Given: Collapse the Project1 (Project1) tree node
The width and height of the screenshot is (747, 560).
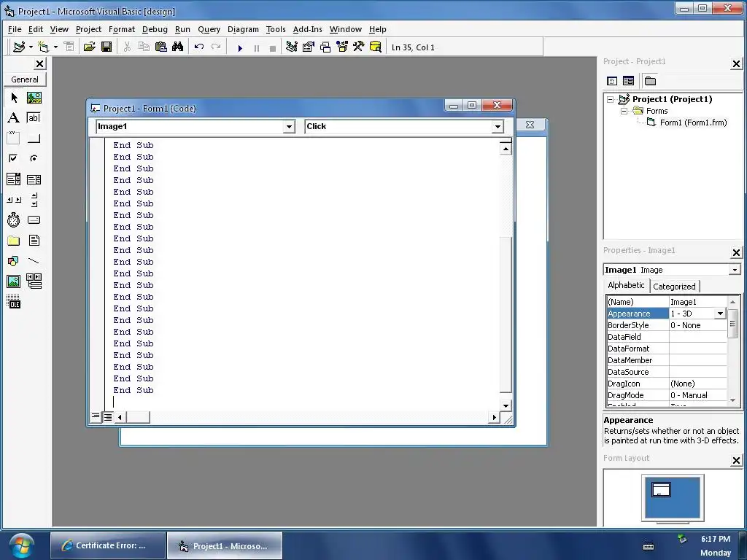Looking at the screenshot, I should [611, 99].
